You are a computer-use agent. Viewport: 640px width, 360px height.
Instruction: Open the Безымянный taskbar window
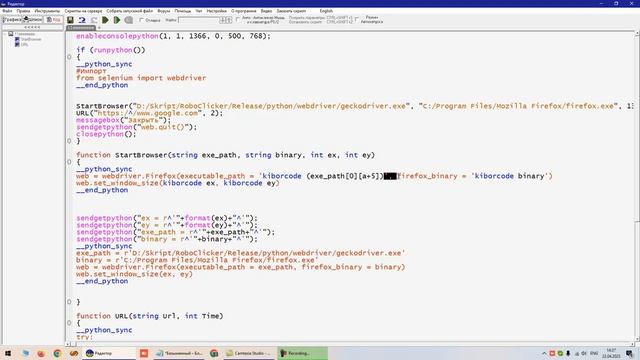click(179, 353)
